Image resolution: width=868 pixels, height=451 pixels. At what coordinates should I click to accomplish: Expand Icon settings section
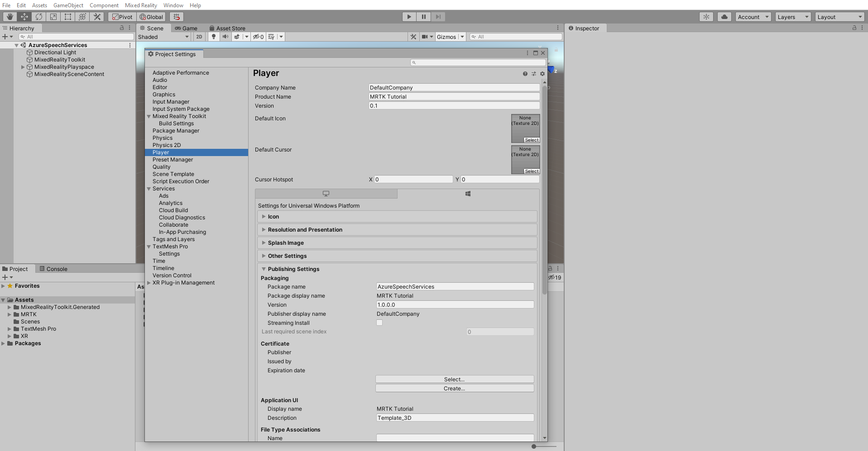coord(397,217)
